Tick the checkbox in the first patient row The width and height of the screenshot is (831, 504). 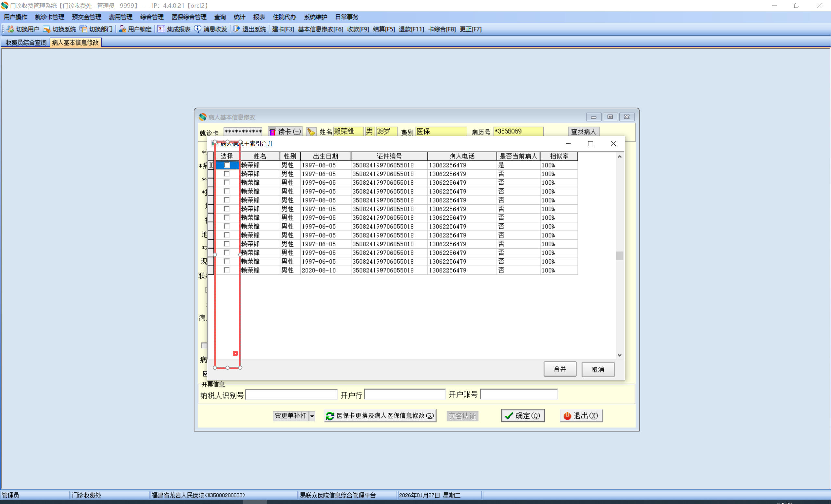click(227, 165)
